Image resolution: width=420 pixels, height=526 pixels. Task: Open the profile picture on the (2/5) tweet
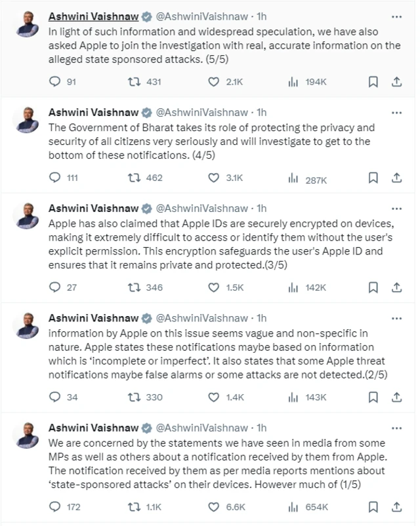pos(27,325)
